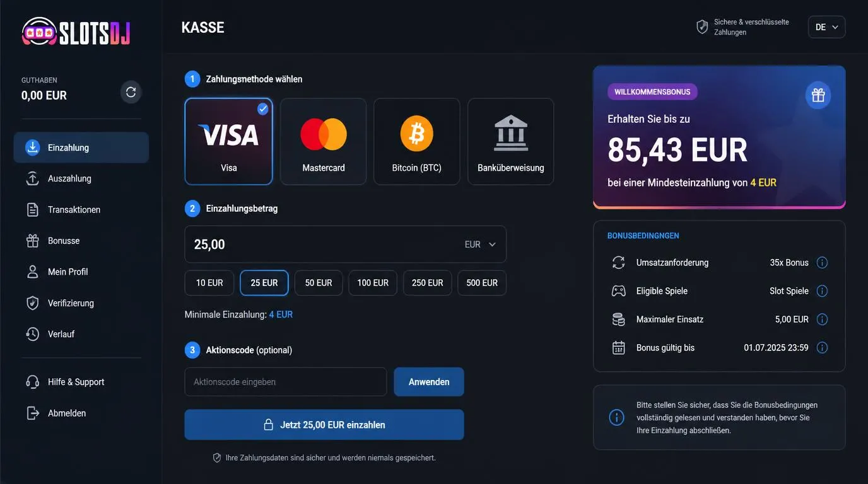The image size is (868, 484).
Task: Click the Verifizierung shield icon
Action: point(33,303)
